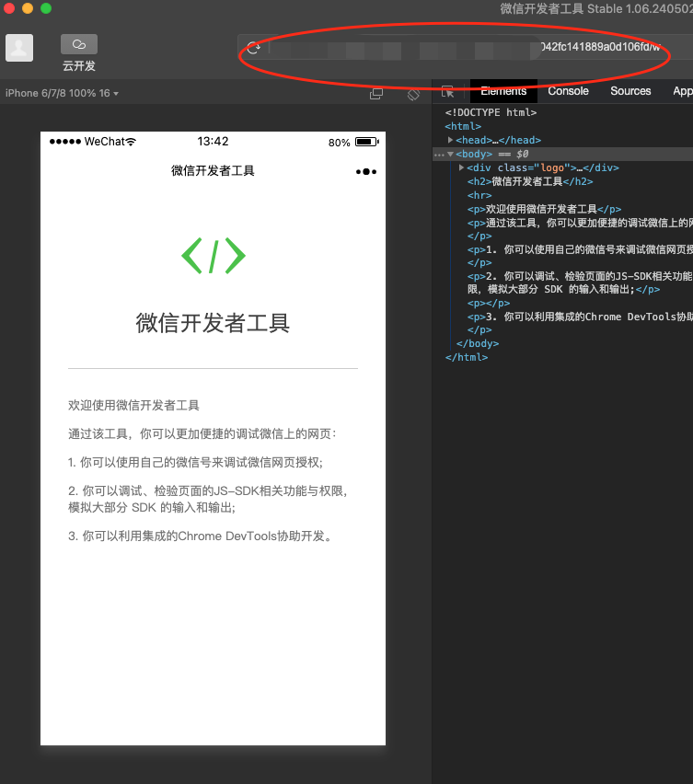
Task: Click the red close window button
Action: pyautogui.click(x=9, y=8)
